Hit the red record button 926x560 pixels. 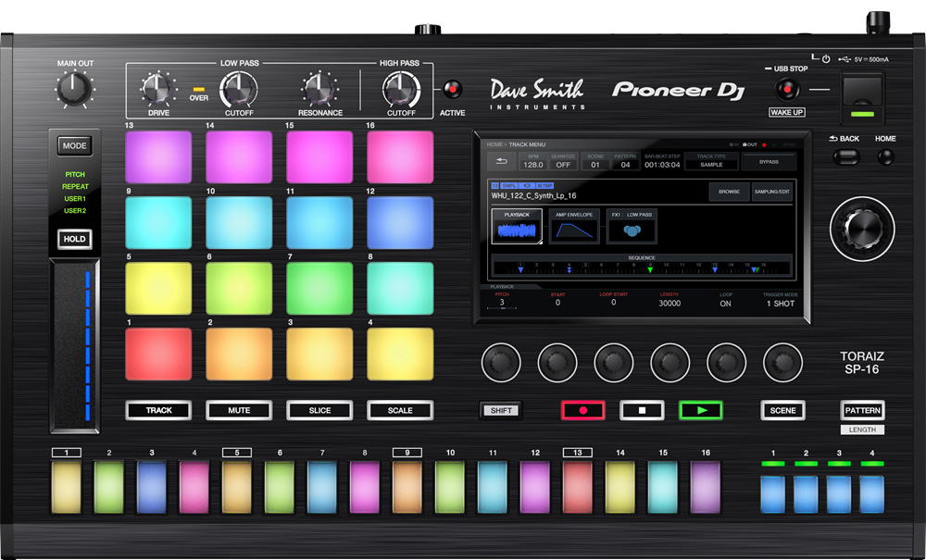[582, 411]
